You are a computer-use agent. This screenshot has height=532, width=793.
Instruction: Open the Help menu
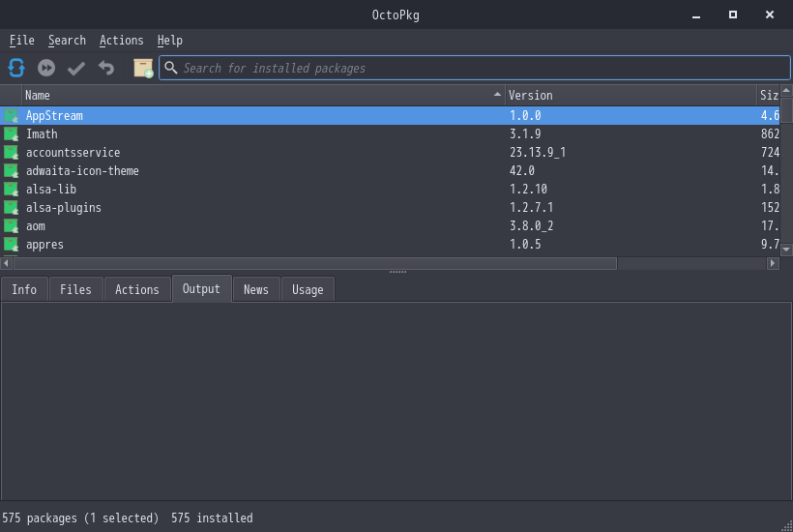(169, 41)
